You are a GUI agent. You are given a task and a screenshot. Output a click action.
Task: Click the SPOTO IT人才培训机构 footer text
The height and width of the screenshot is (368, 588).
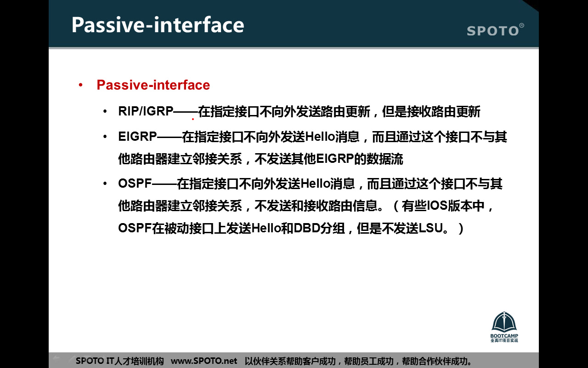(120, 361)
